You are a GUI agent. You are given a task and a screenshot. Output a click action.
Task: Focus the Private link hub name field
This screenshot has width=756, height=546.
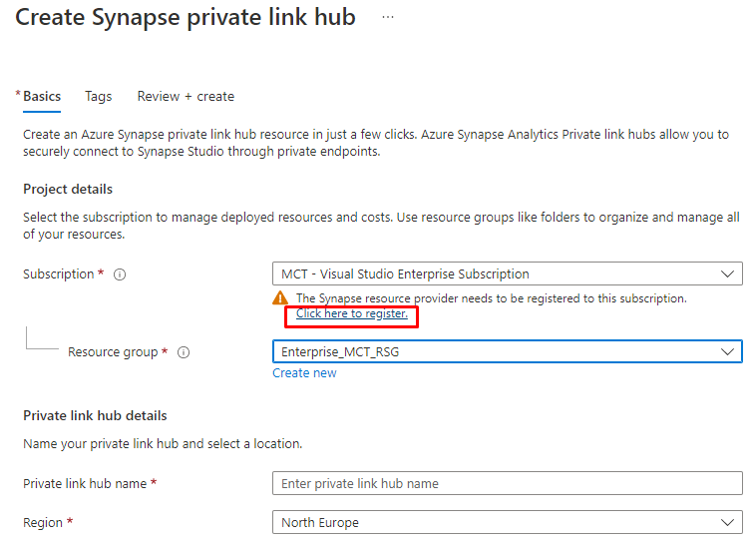click(x=507, y=483)
